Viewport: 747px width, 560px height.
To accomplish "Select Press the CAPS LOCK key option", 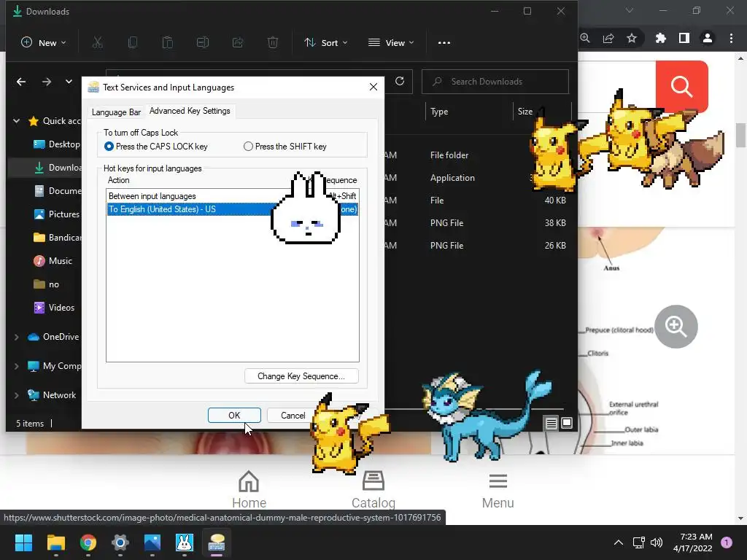I will 156,147.
